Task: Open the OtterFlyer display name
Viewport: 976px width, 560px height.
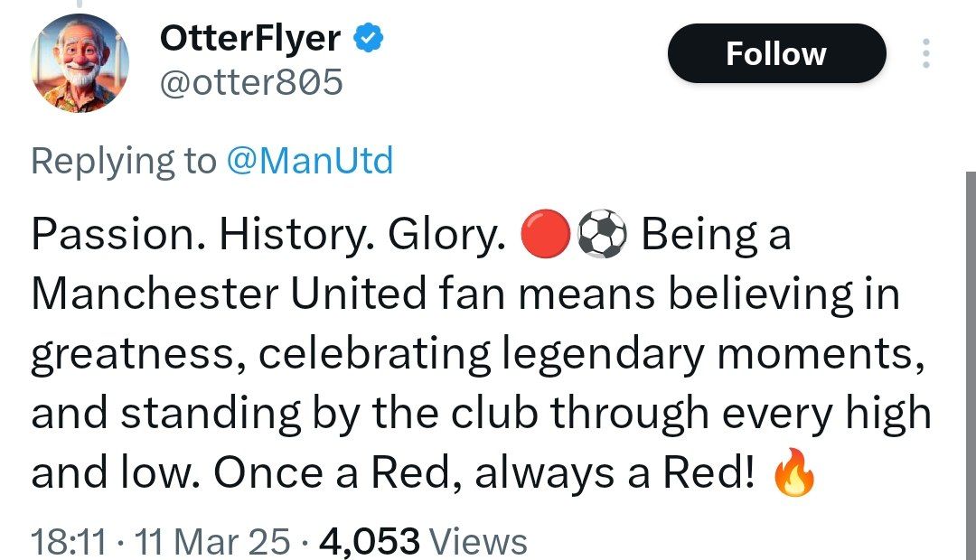Action: (x=250, y=38)
